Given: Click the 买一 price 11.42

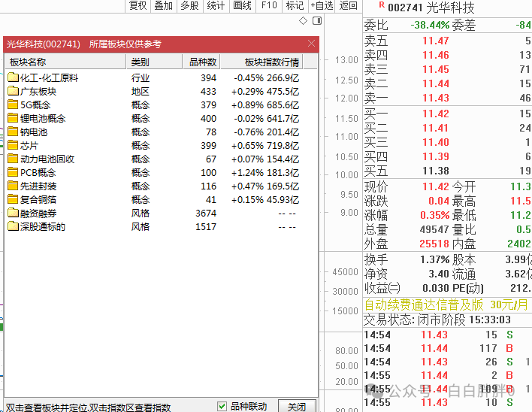Looking at the screenshot, I should (x=436, y=114).
